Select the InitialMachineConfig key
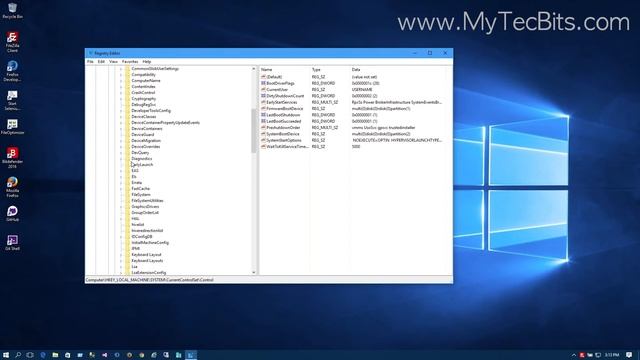The width and height of the screenshot is (640, 360). click(150, 243)
